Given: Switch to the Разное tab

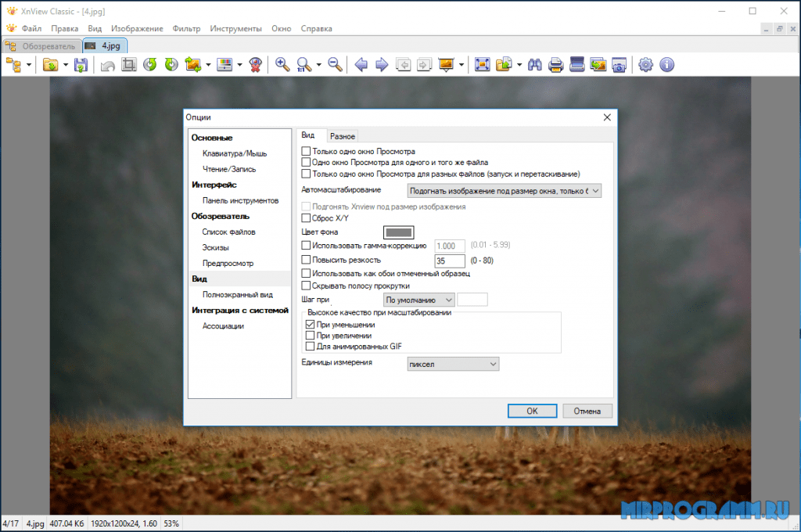Looking at the screenshot, I should point(343,136).
